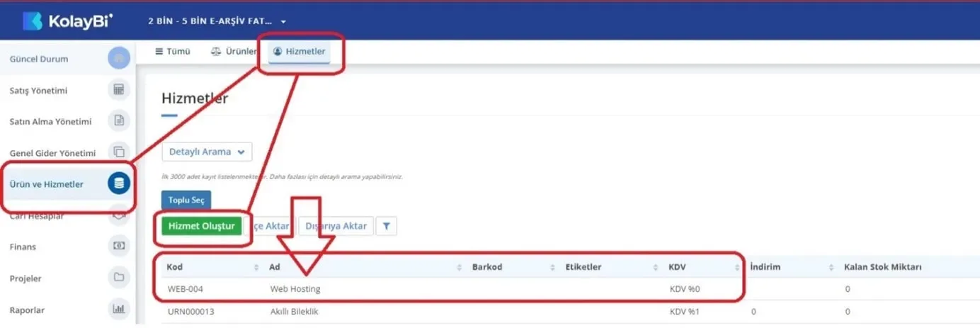The height and width of the screenshot is (328, 980).
Task: Switch to the Tümü tab
Action: [168, 52]
